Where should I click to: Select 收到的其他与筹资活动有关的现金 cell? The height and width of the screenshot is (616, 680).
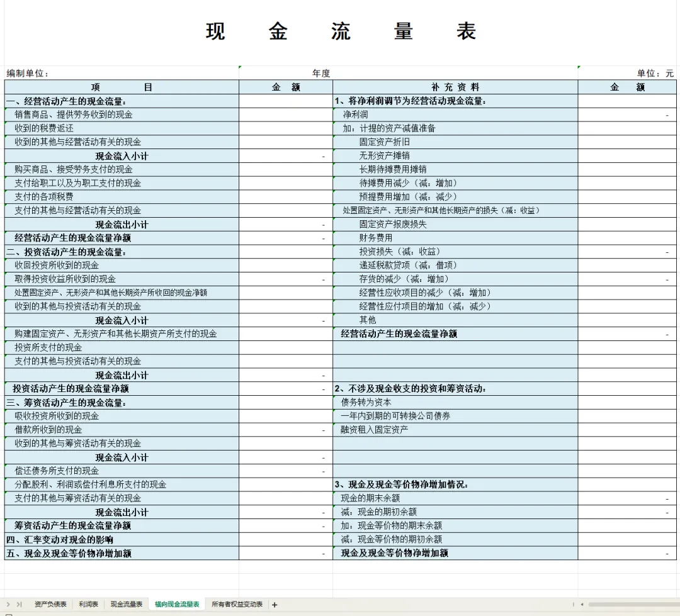pos(122,444)
